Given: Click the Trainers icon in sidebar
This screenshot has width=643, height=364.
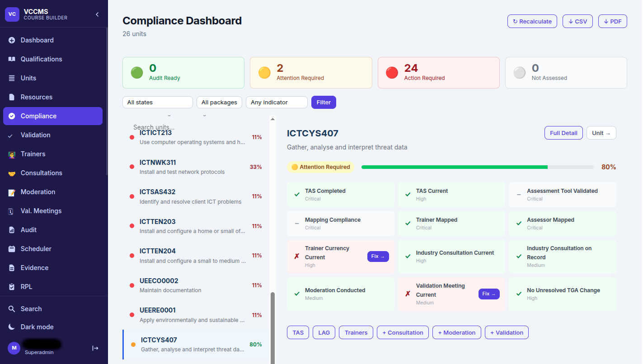Looking at the screenshot, I should click(12, 154).
